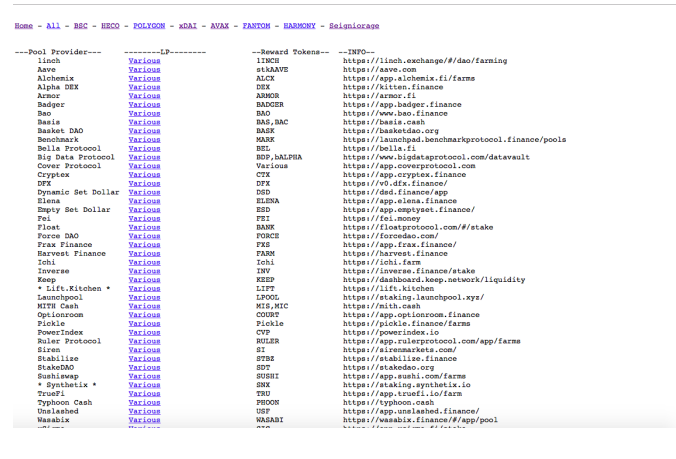Viewport: 676px width, 459px height.
Task: Open Various link for Benchmark
Action: tap(144, 140)
